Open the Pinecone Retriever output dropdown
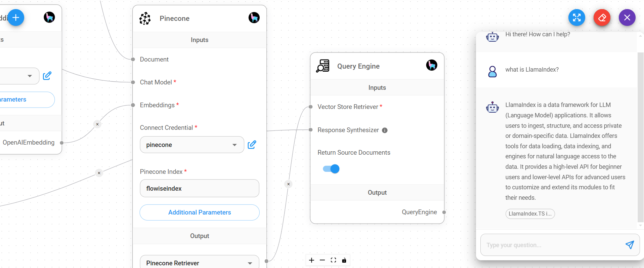644x268 pixels. pyautogui.click(x=199, y=263)
